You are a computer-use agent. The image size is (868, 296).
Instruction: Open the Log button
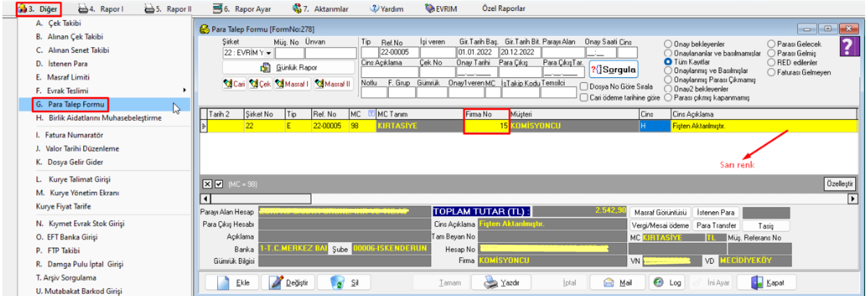coord(668,283)
